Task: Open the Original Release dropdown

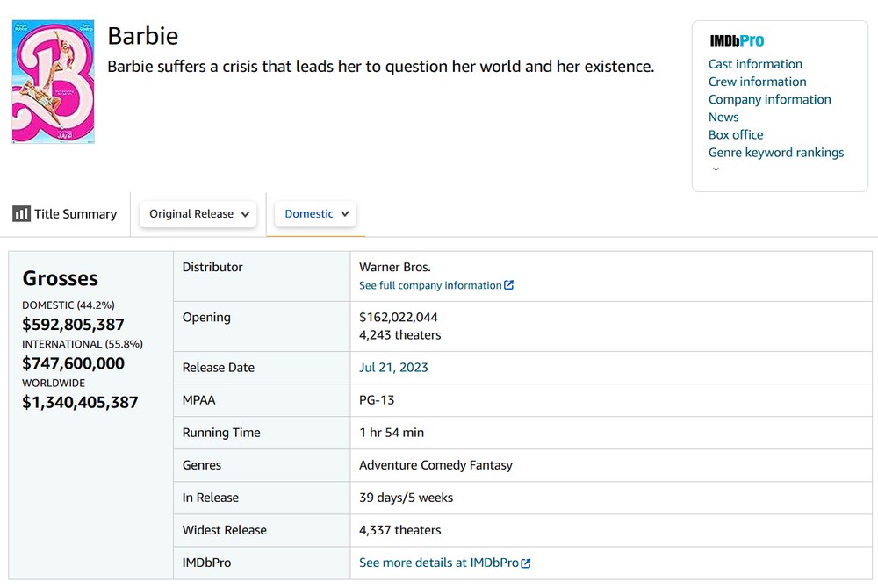Action: pyautogui.click(x=198, y=214)
